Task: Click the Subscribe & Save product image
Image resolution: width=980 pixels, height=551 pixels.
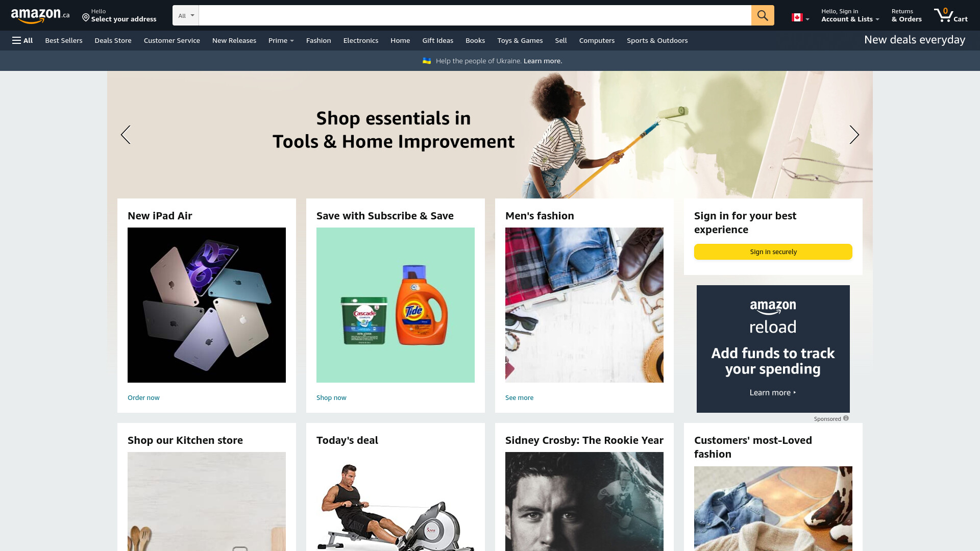Action: 396,305
